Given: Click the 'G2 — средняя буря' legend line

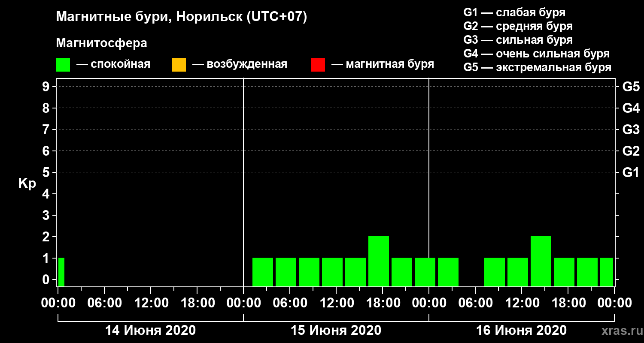Looking at the screenshot, I should pyautogui.click(x=518, y=26).
